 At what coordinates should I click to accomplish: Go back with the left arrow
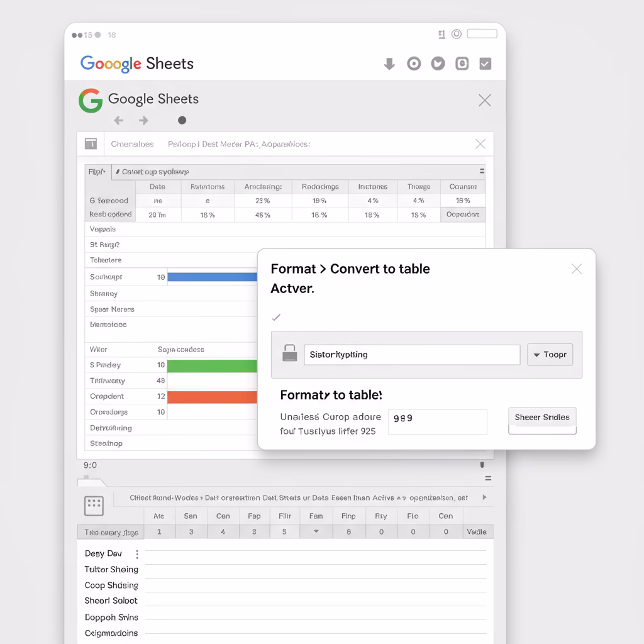[x=119, y=120]
